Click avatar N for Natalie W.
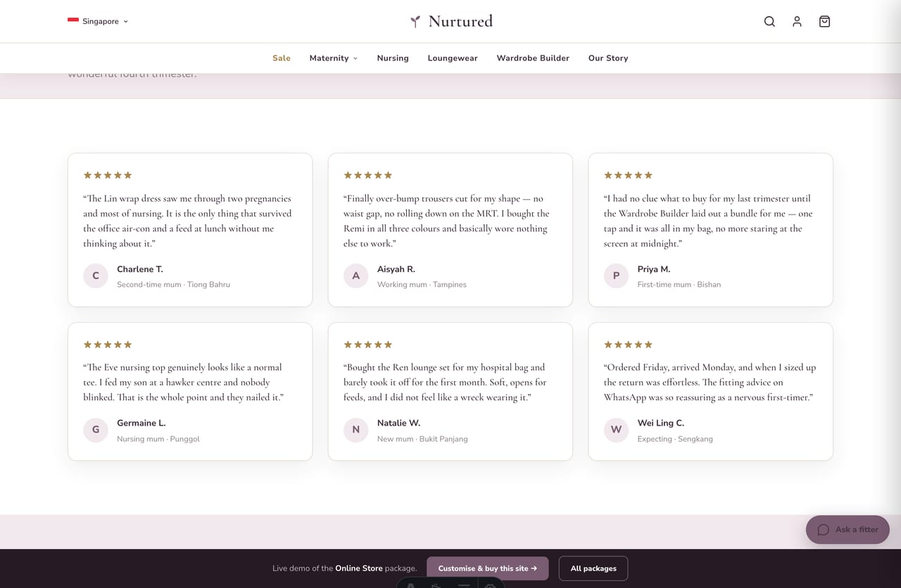901x588 pixels. click(x=356, y=430)
